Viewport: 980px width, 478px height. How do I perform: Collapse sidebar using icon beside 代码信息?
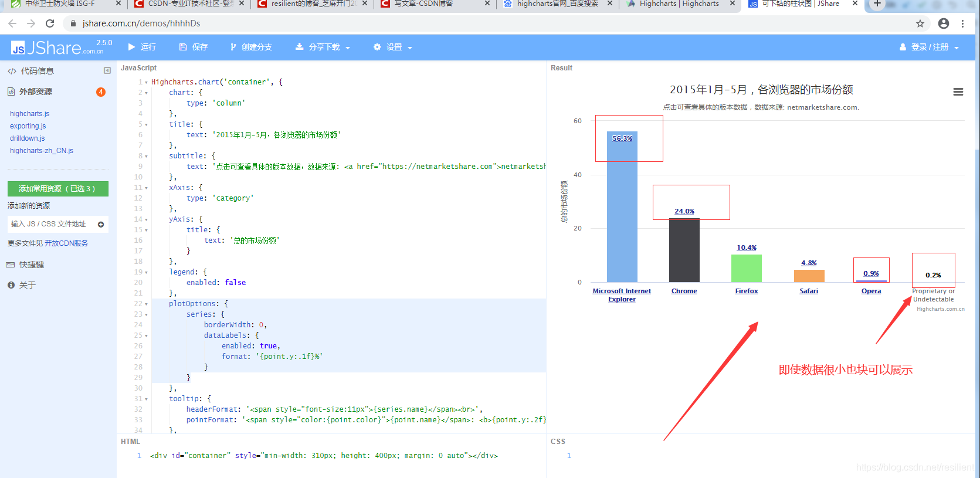pos(107,70)
